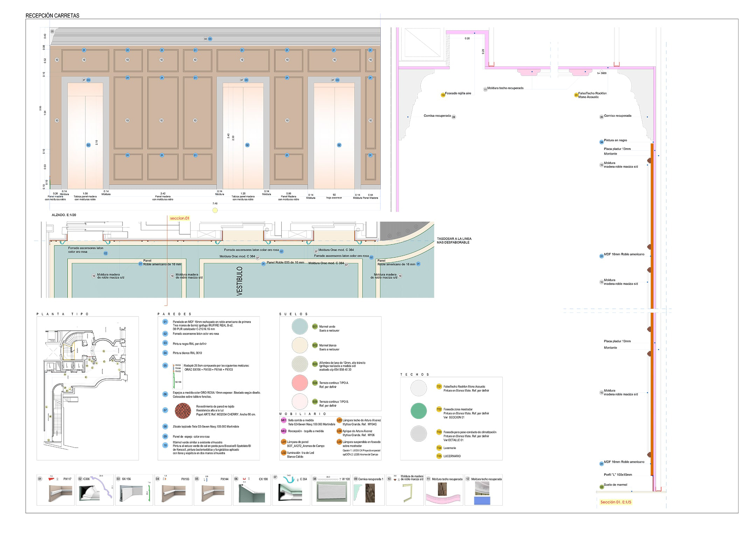This screenshot has width=756, height=534.
Task: Click the blue 06 Espejos legend badge
Action: tap(165, 394)
